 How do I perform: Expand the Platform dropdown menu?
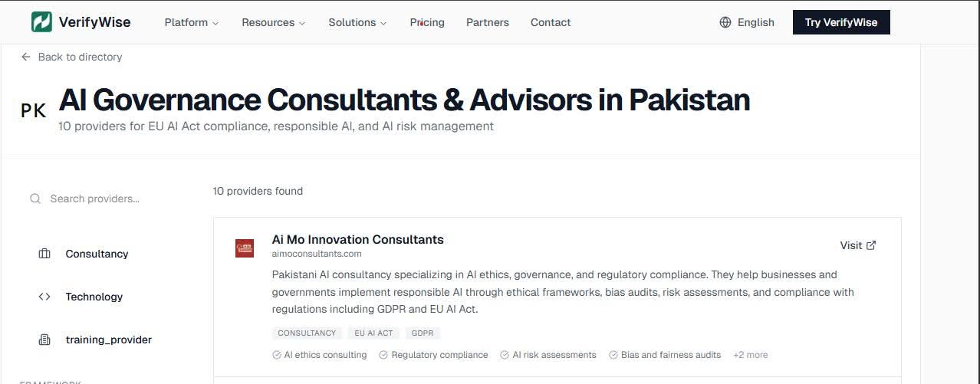[x=192, y=22]
